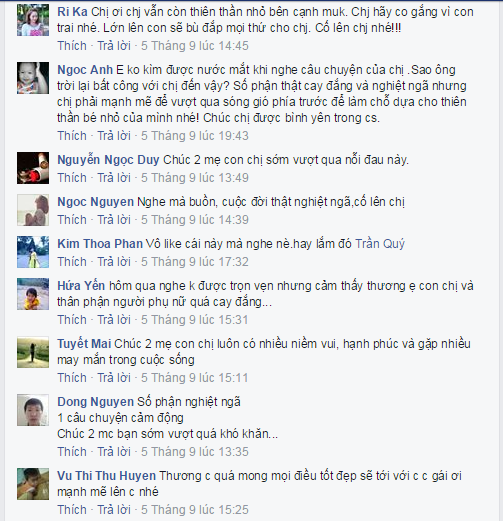Reply to Tuyết Mai's comment
This screenshot has width=503, height=521.
(114, 378)
